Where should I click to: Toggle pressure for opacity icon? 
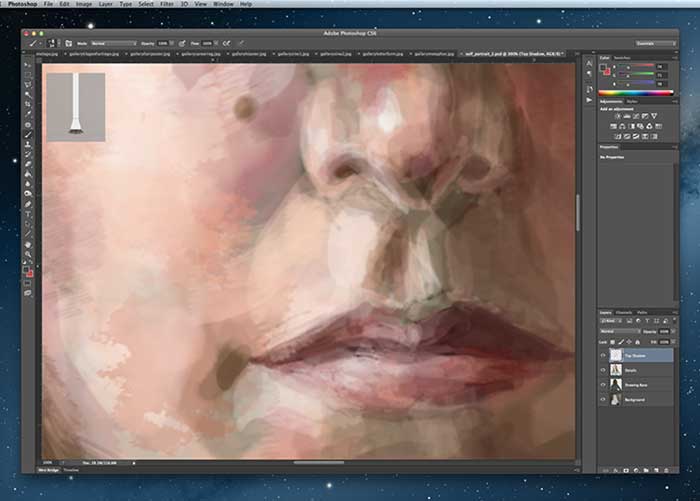point(182,43)
